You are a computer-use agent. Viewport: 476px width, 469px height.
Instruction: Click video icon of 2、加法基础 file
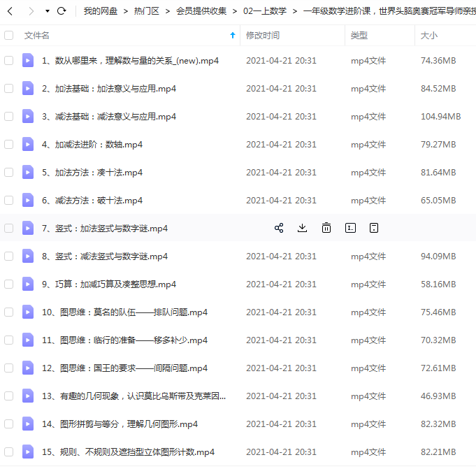(x=28, y=88)
